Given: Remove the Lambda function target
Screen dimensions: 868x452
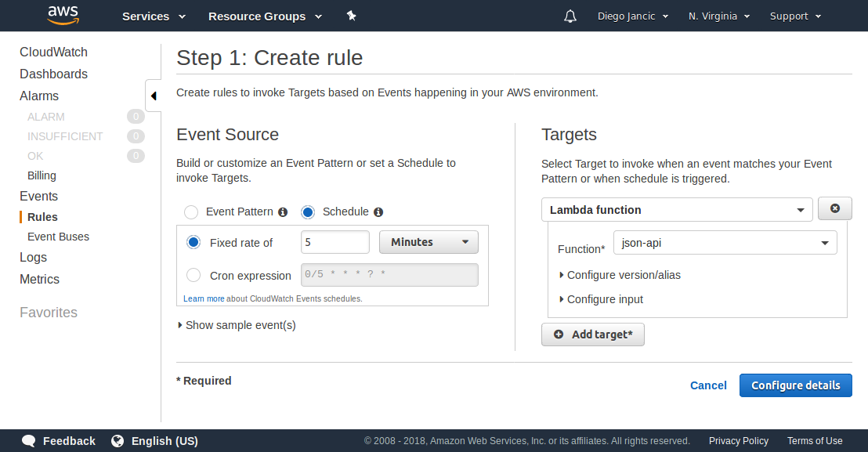Looking at the screenshot, I should pos(835,208).
